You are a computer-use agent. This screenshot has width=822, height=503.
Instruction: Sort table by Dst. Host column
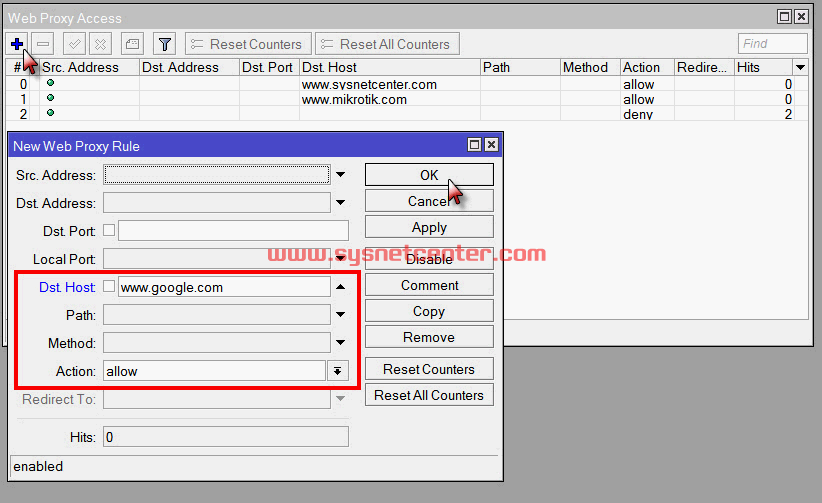coord(390,67)
